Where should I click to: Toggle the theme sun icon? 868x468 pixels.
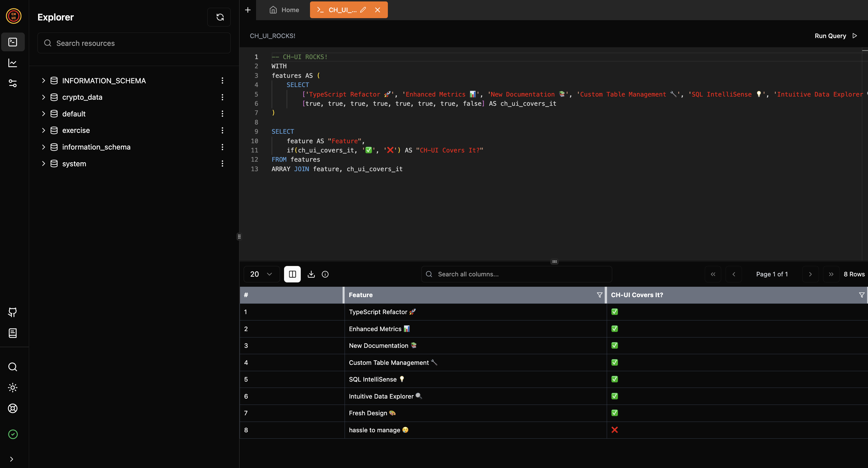(x=12, y=388)
